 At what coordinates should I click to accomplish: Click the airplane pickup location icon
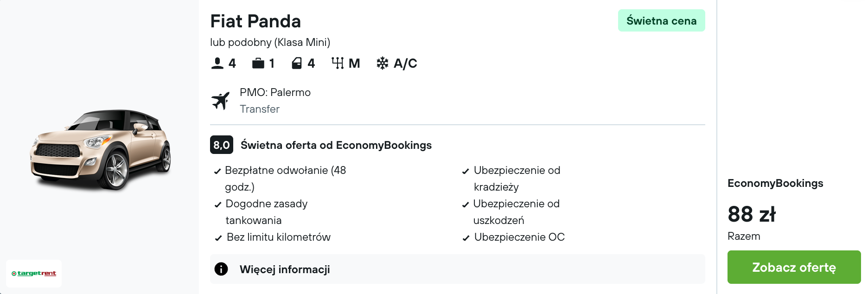(221, 101)
